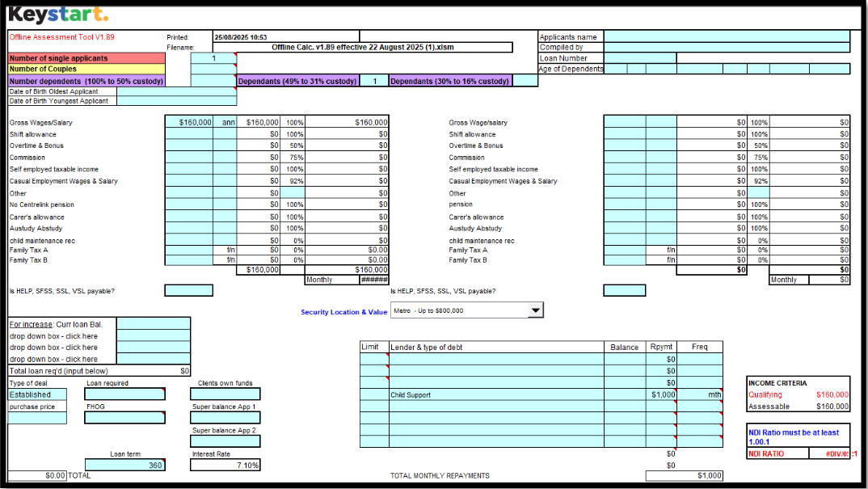The image size is (868, 489).
Task: Select the Date of Birth Oldest Applicant field
Action: [x=176, y=91]
